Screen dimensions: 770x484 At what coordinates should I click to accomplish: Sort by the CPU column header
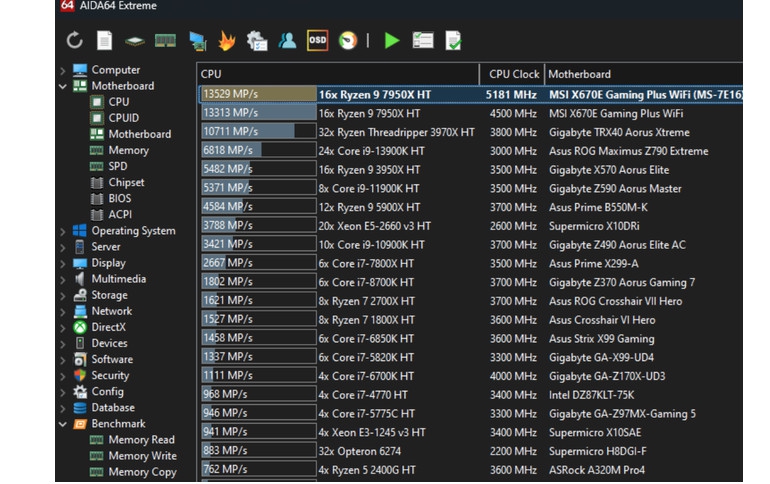coord(338,74)
